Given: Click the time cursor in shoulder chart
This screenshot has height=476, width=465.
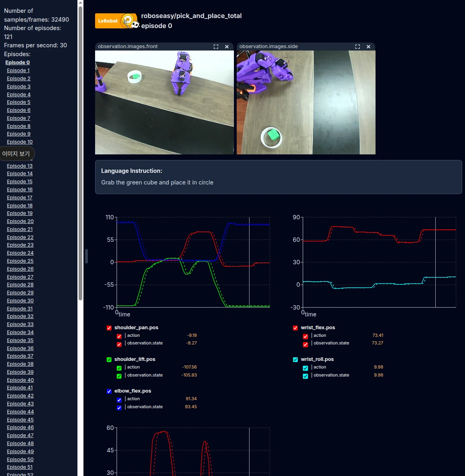Looking at the screenshot, I should (250, 262).
